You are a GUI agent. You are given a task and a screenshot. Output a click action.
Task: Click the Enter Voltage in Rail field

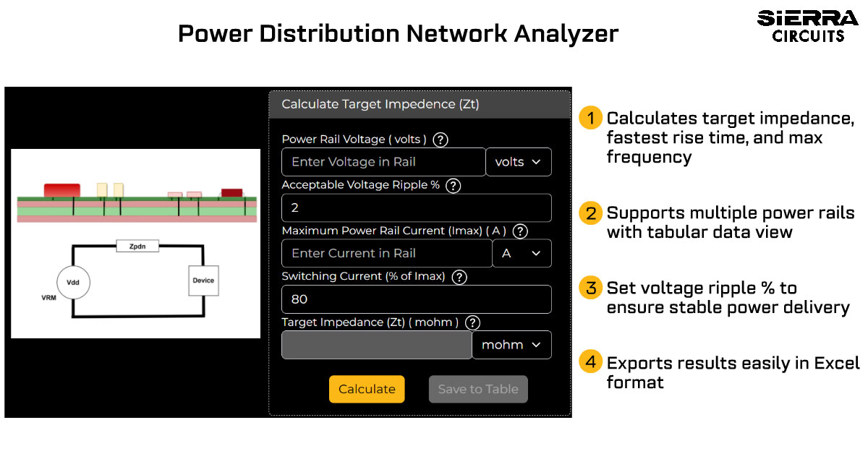tap(383, 162)
